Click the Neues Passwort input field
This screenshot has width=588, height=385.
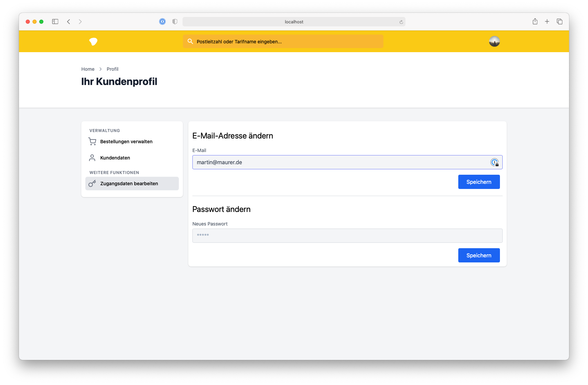click(x=348, y=236)
